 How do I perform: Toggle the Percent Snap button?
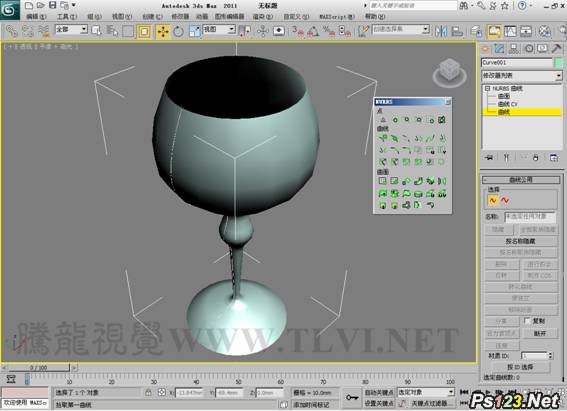[x=329, y=31]
